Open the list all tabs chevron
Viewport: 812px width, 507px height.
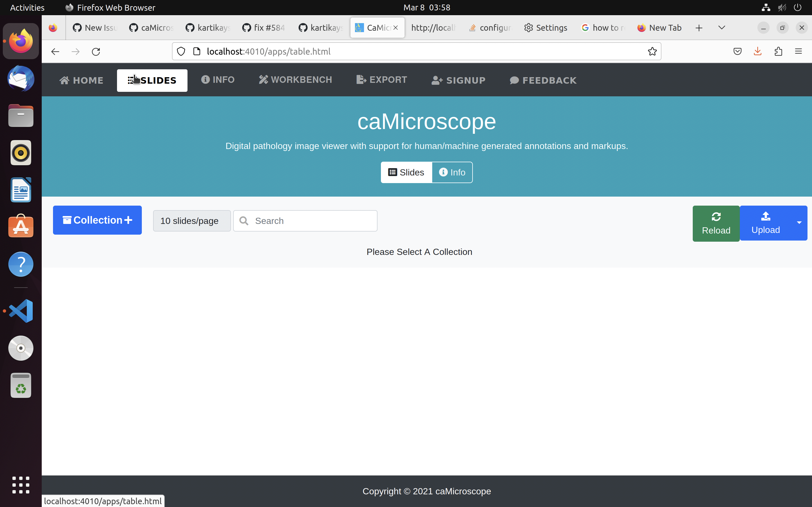tap(721, 28)
